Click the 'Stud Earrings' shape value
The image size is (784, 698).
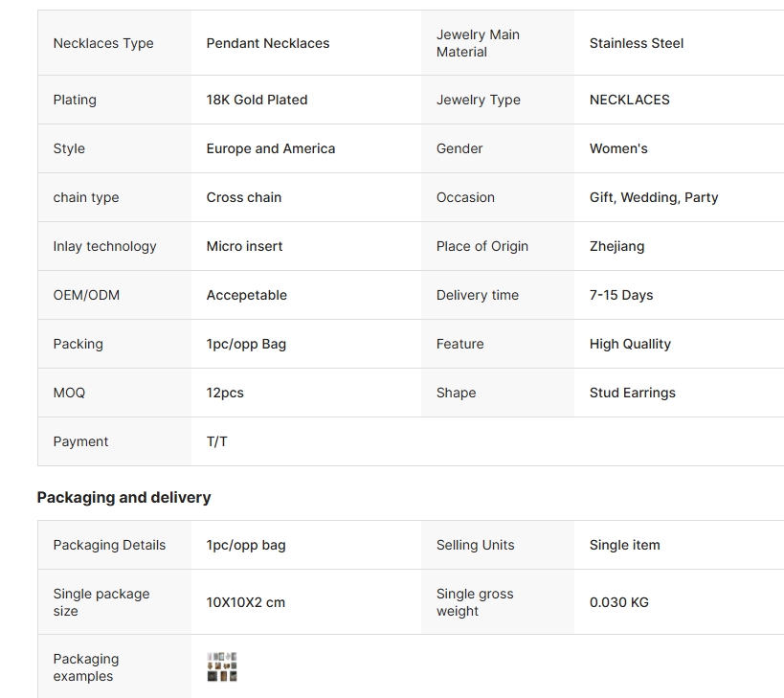coord(633,393)
